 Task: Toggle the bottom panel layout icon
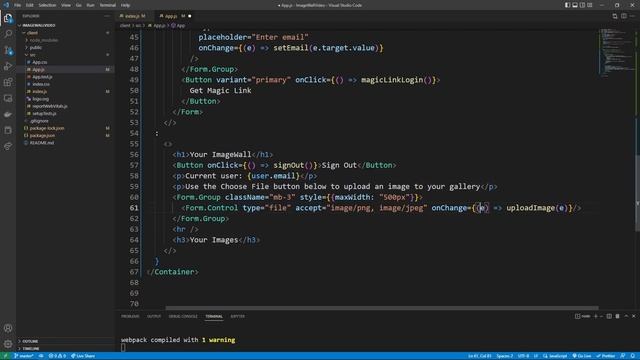click(575, 5)
